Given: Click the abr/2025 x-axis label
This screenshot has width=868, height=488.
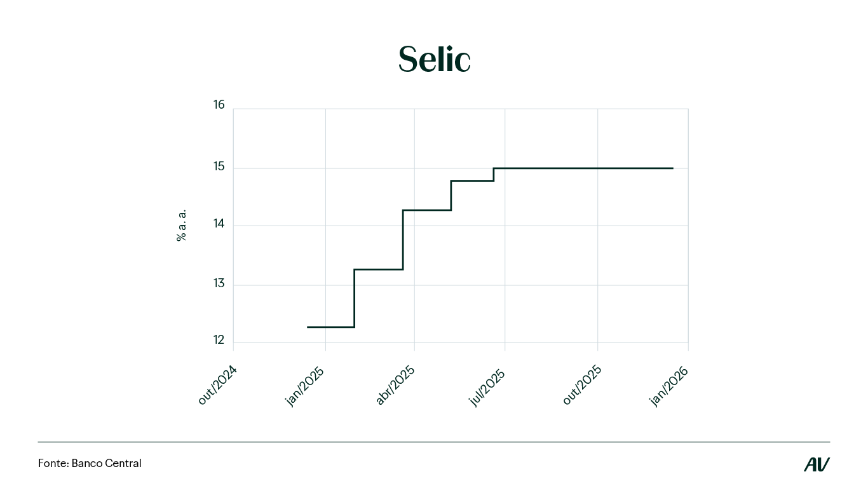Looking at the screenshot, I should pos(395,385).
